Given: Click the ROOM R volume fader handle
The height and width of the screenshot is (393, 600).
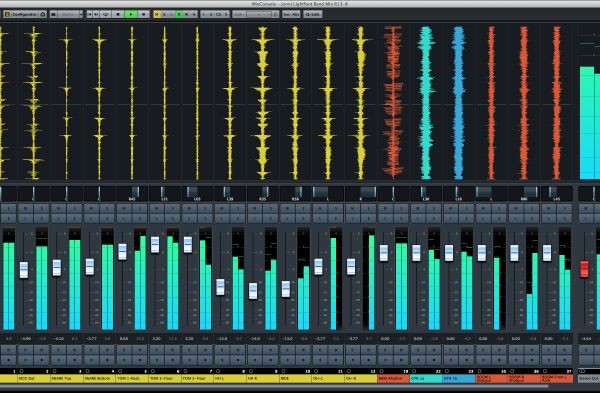Looking at the screenshot, I should [514, 253].
